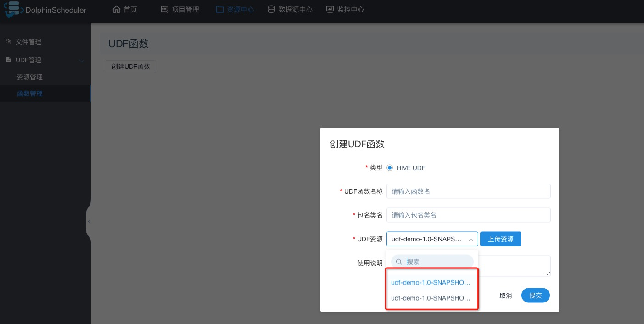
Task: Click 取消 to cancel the dialog
Action: [505, 296]
